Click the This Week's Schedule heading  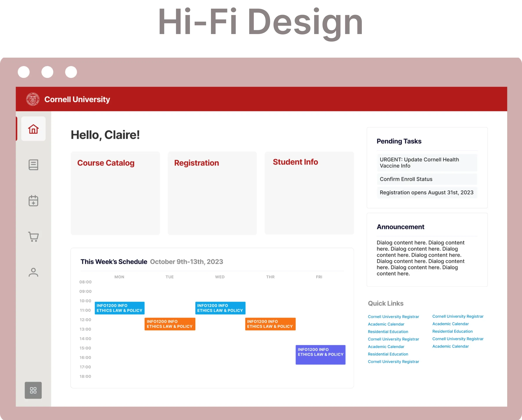pos(114,262)
